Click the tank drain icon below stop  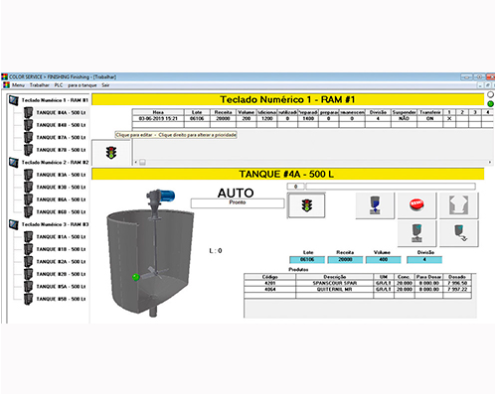click(417, 233)
